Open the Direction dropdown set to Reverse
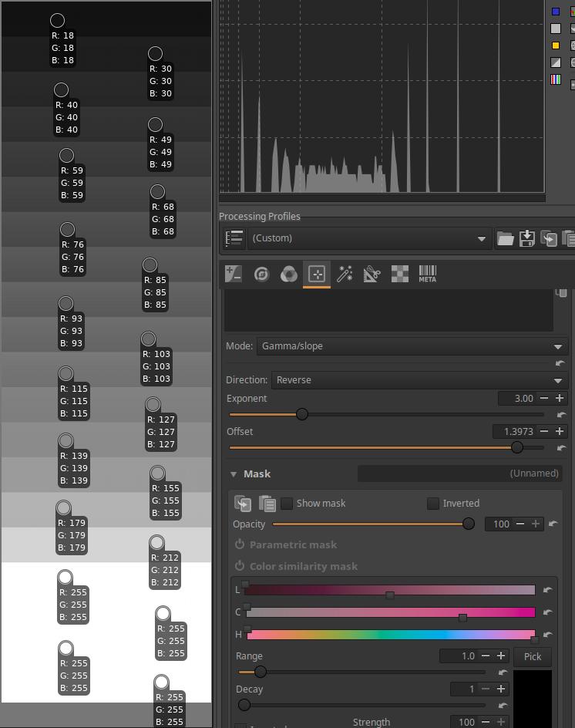This screenshot has height=728, width=575. coord(418,380)
